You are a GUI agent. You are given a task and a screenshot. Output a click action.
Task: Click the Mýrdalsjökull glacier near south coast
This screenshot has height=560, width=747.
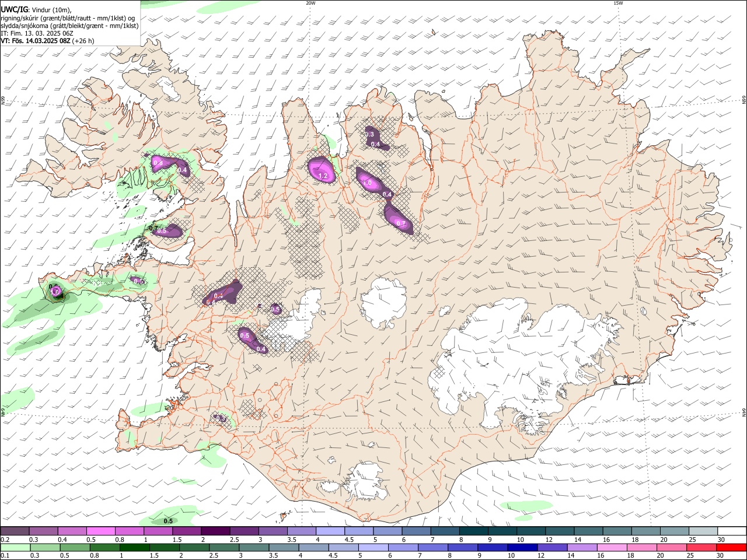pyautogui.click(x=366, y=481)
